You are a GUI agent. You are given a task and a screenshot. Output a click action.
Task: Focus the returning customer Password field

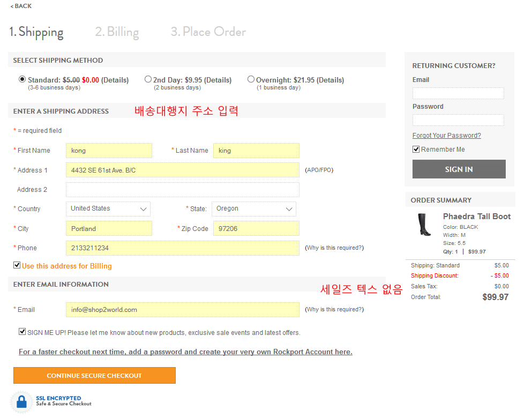click(458, 120)
